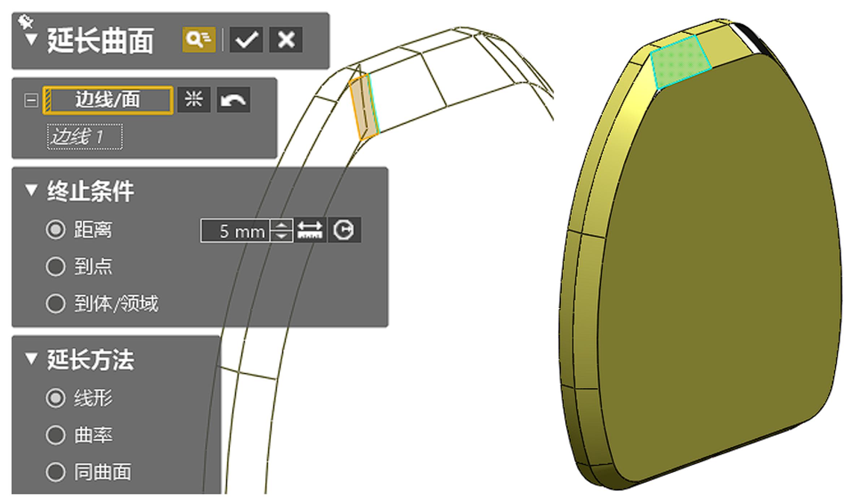Collapse the 延长曲面 panel header triangle
853x504 pixels.
click(31, 40)
